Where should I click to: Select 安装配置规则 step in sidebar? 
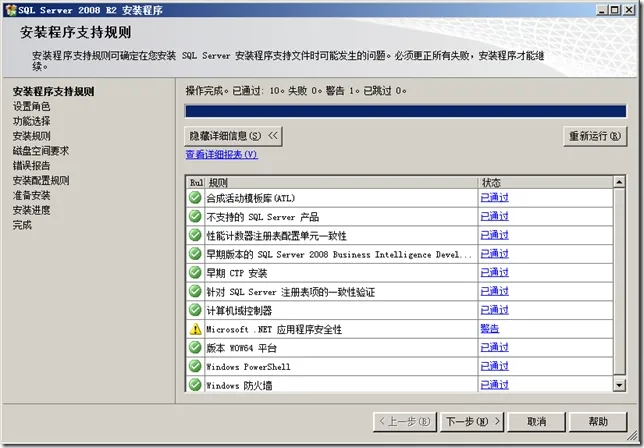pos(41,180)
